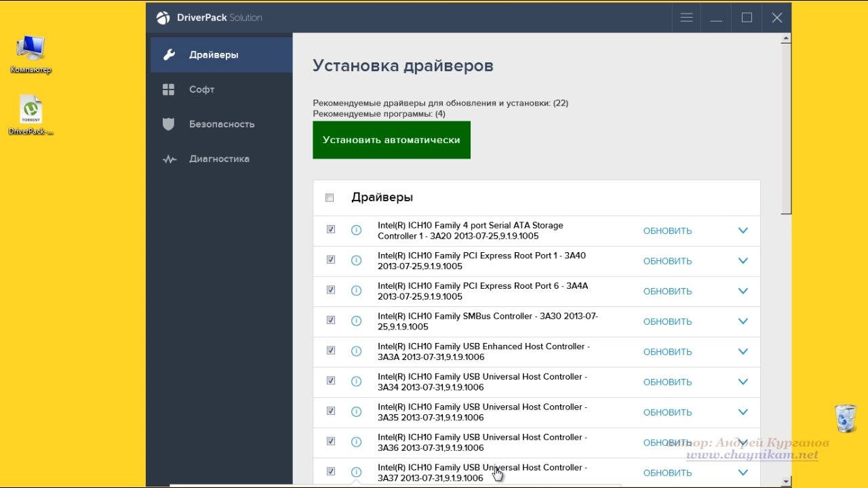The width and height of the screenshot is (868, 488).
Task: Click ОБНОВИТЬ for USB Universal Host Controller 3A34
Action: 667,382
